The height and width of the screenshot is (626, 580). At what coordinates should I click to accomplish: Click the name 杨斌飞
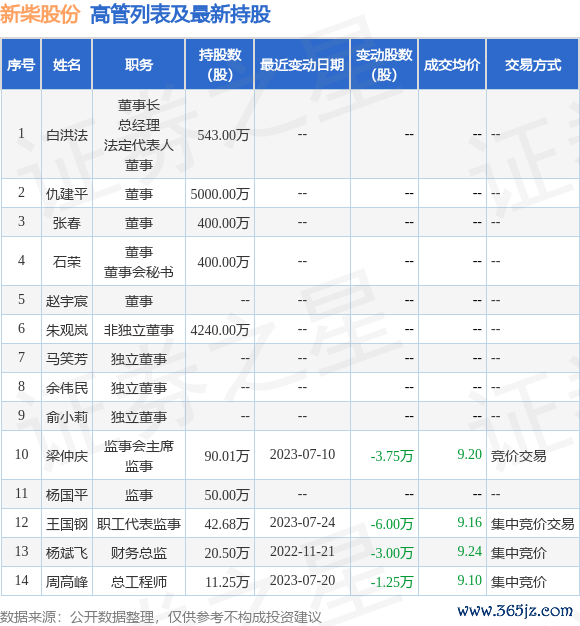(67, 553)
